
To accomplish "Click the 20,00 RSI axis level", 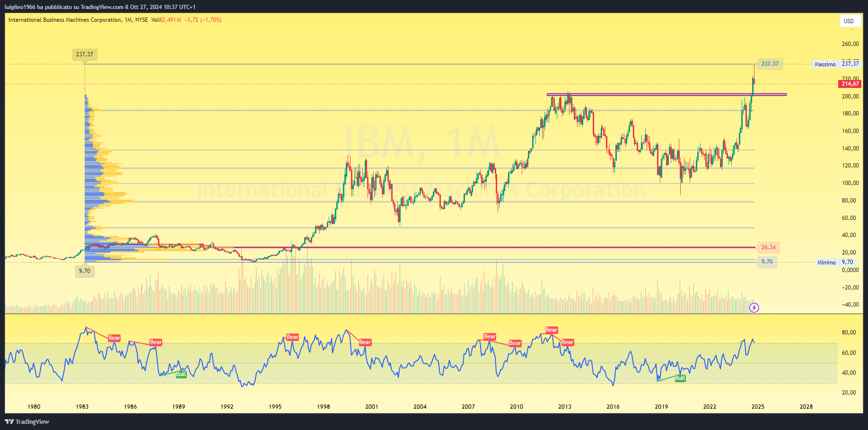I will 849,393.
